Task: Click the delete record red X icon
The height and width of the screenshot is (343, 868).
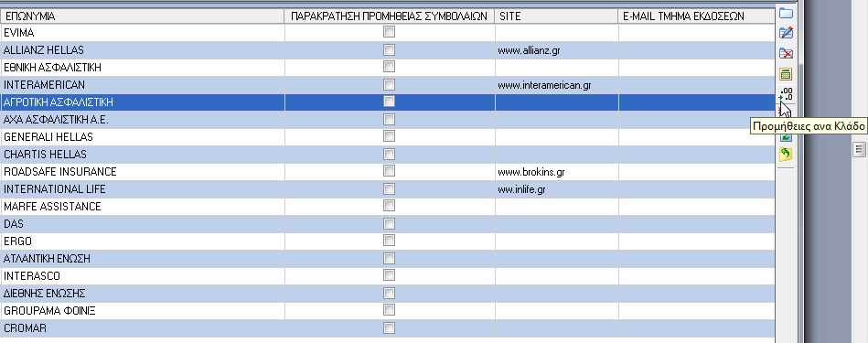Action: click(x=786, y=54)
